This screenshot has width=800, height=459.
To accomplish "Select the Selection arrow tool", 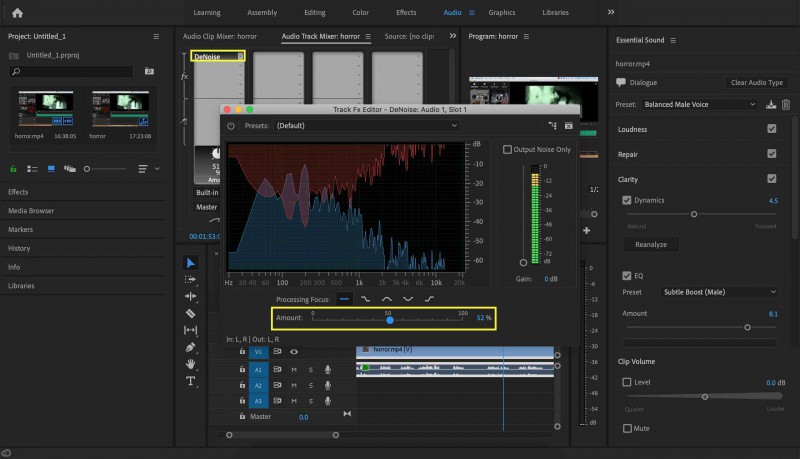I will (x=190, y=263).
